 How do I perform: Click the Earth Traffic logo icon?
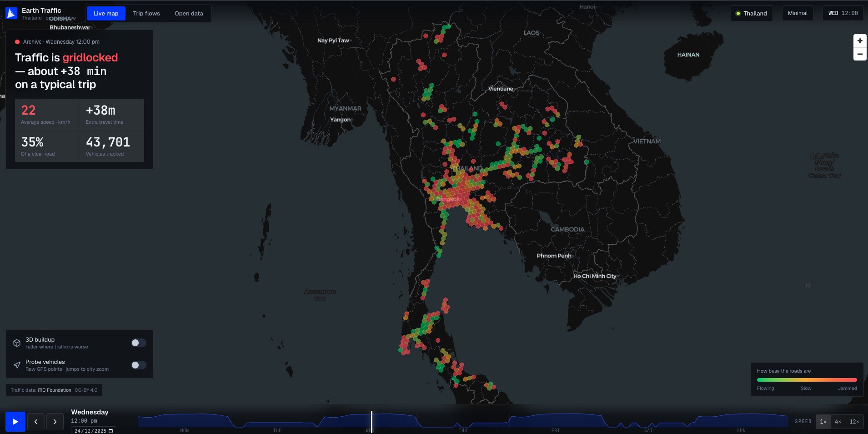click(x=11, y=13)
